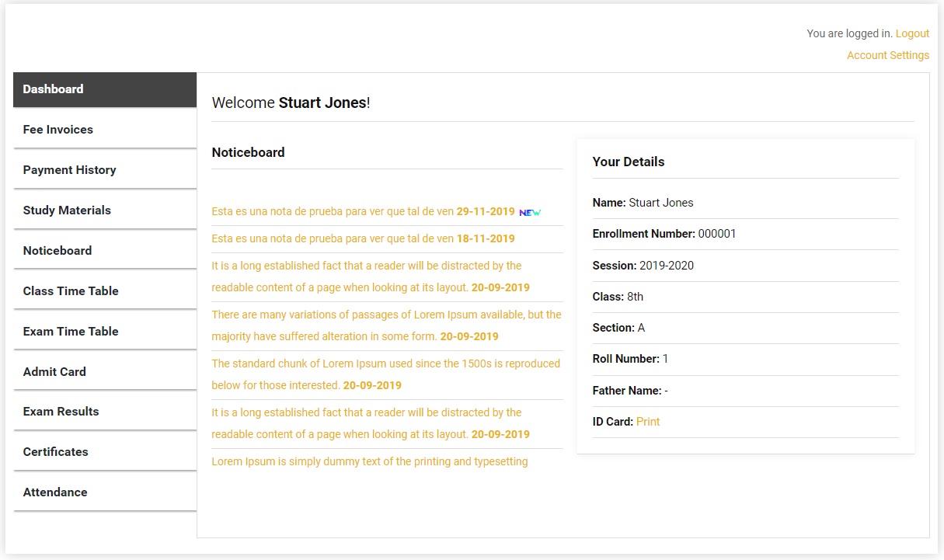Click the Logout link

912,33
